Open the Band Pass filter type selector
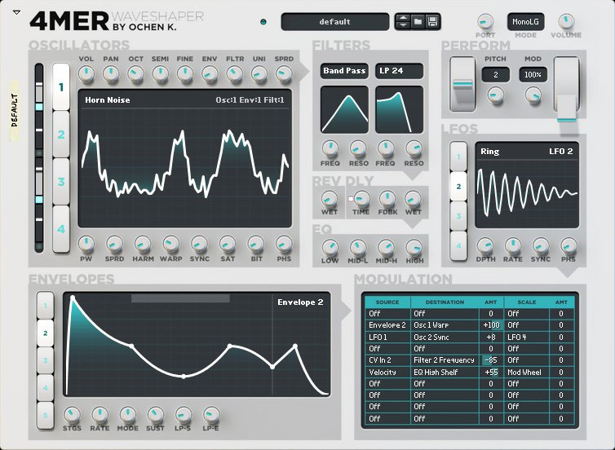The height and width of the screenshot is (450, 615). [344, 71]
